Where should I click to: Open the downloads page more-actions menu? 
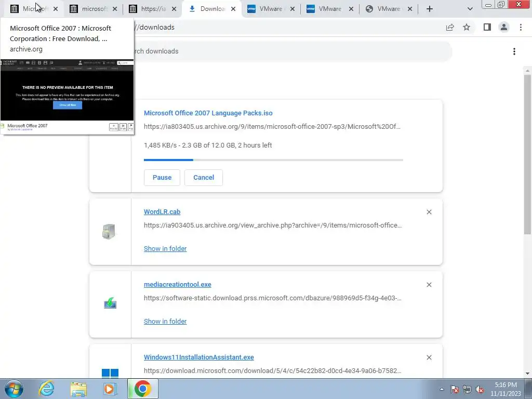[x=514, y=51]
